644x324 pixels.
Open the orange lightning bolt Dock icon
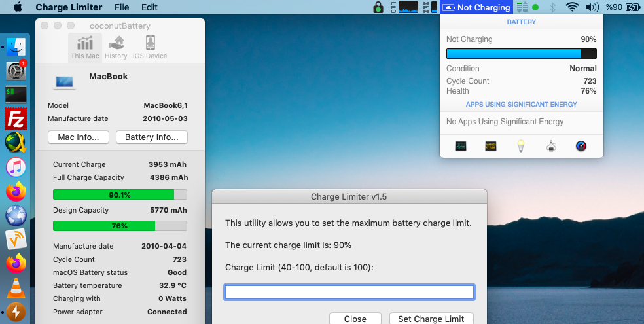click(16, 312)
